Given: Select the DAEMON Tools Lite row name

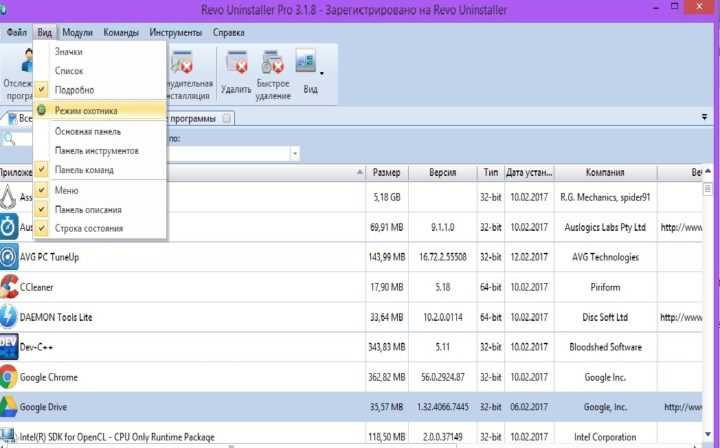Looking at the screenshot, I should coord(56,317).
